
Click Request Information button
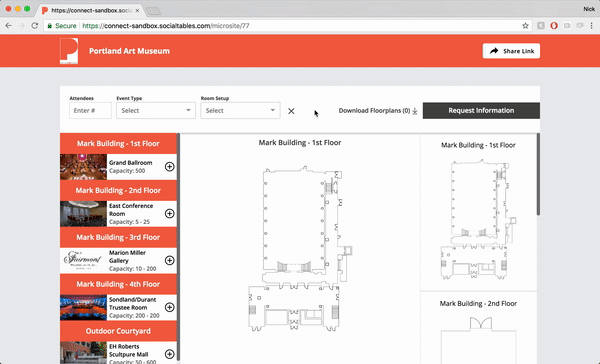(481, 111)
